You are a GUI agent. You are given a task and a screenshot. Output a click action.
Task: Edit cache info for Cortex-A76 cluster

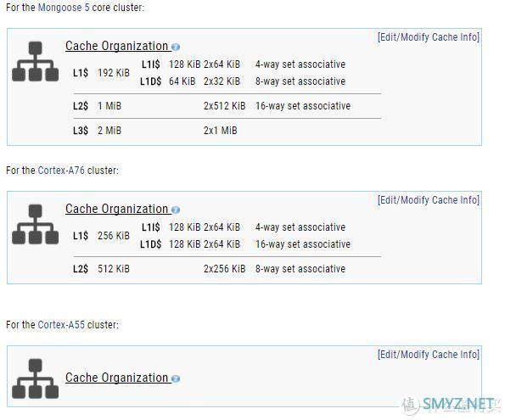click(429, 200)
